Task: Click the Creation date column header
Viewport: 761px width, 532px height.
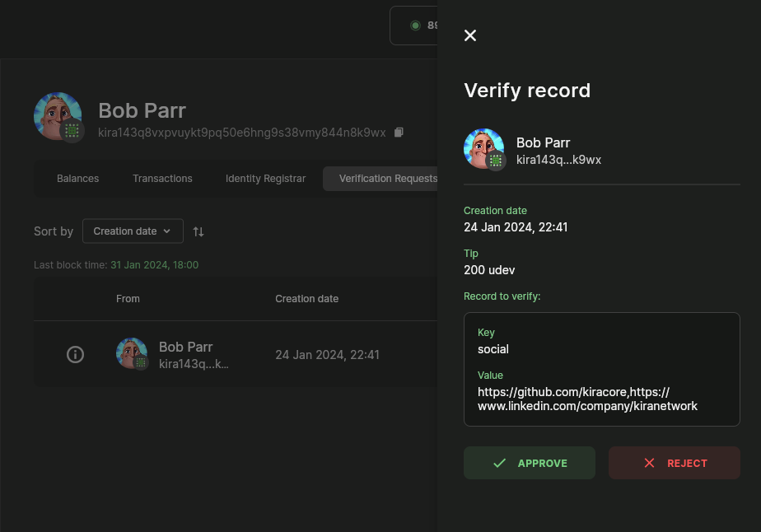Action: pyautogui.click(x=306, y=299)
